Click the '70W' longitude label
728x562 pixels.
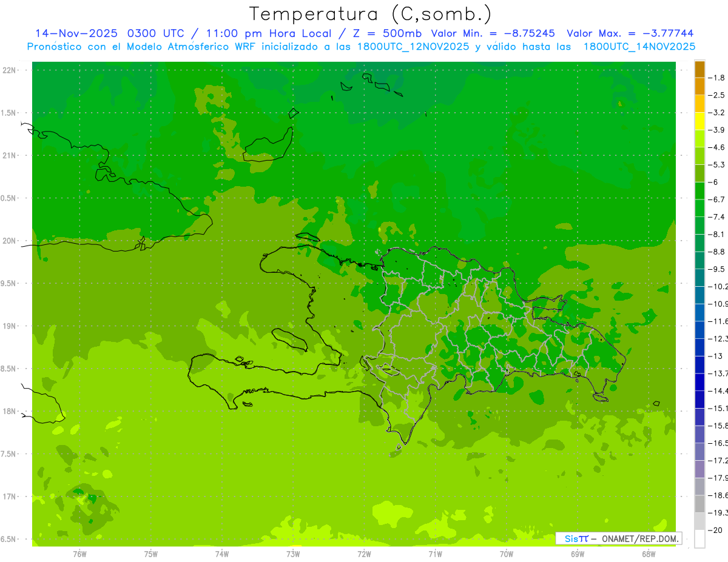pyautogui.click(x=507, y=554)
